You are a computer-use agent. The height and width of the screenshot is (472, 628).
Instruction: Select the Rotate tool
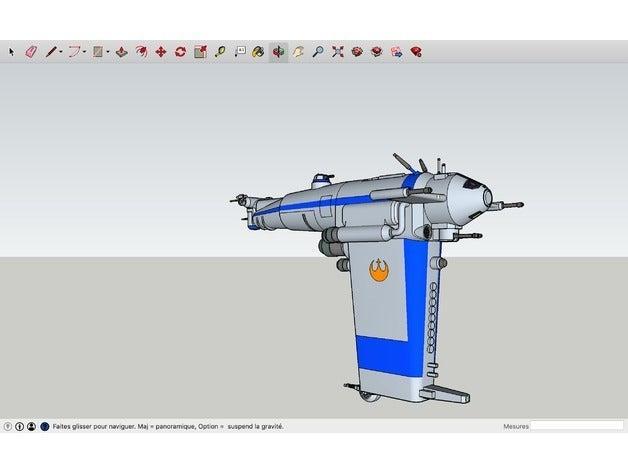(180, 52)
